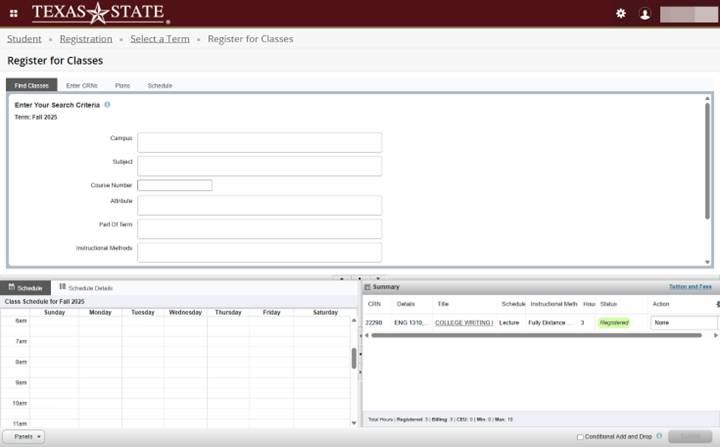720x447 pixels.
Task: Open the user profile icon
Action: pos(645,13)
